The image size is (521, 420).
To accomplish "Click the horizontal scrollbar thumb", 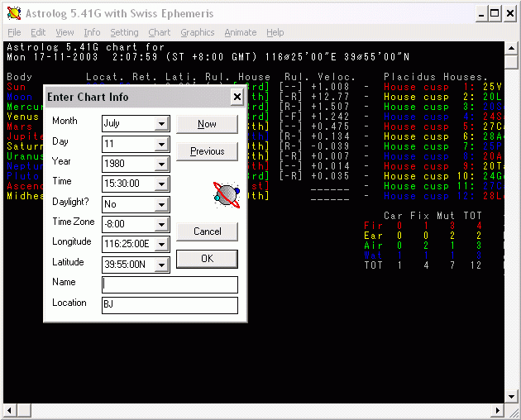I will [24, 410].
